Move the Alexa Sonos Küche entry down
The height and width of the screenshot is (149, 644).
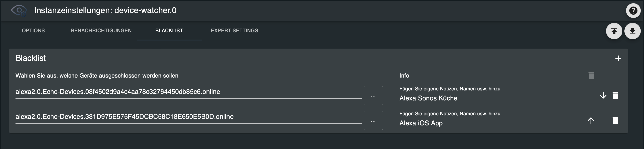tap(603, 96)
